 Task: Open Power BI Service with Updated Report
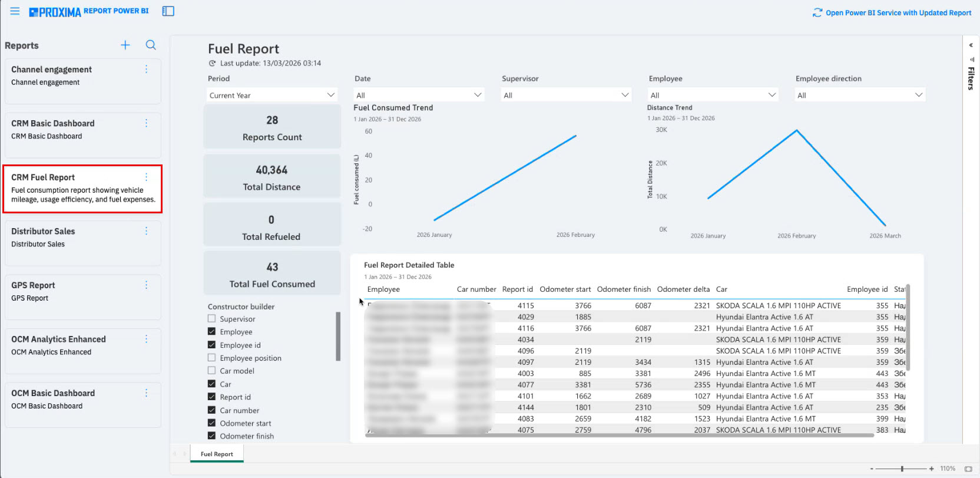point(892,12)
